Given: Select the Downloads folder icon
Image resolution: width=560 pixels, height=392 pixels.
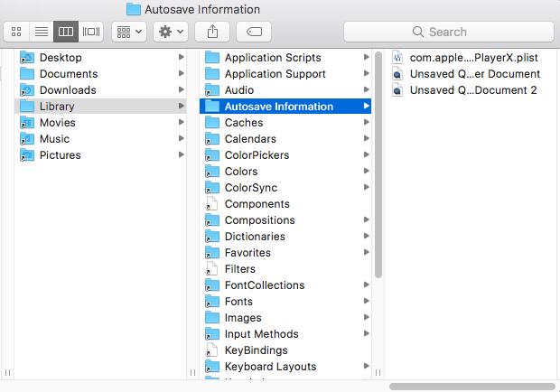Looking at the screenshot, I should tap(27, 90).
